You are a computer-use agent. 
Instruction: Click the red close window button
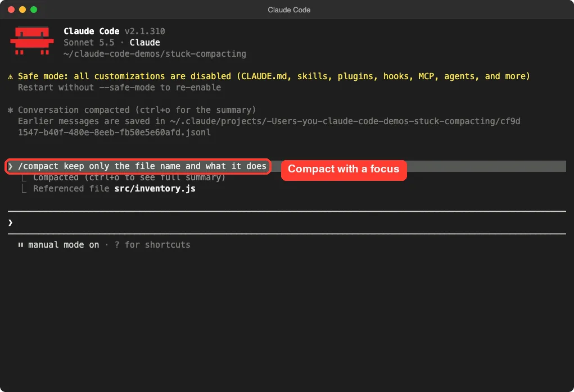(11, 10)
